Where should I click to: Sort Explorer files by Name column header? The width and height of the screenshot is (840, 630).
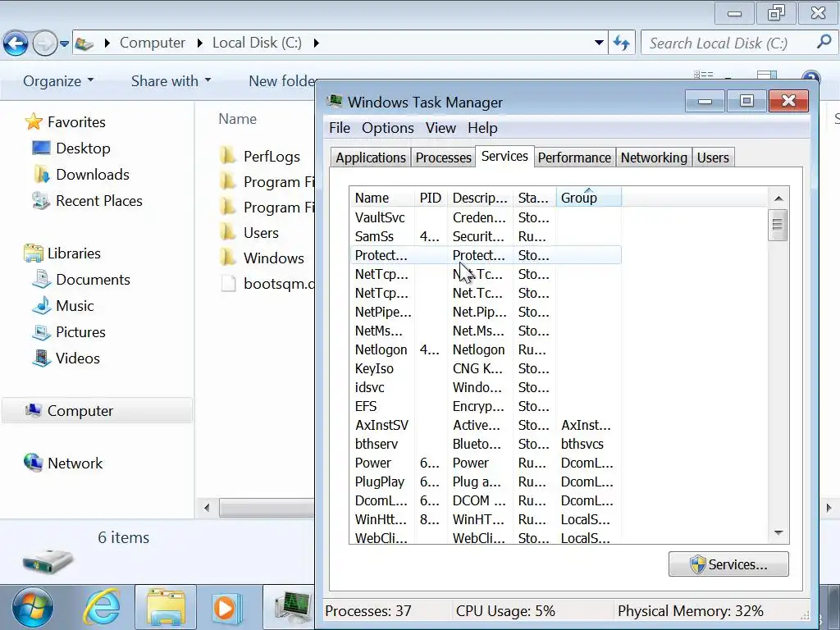pos(237,119)
